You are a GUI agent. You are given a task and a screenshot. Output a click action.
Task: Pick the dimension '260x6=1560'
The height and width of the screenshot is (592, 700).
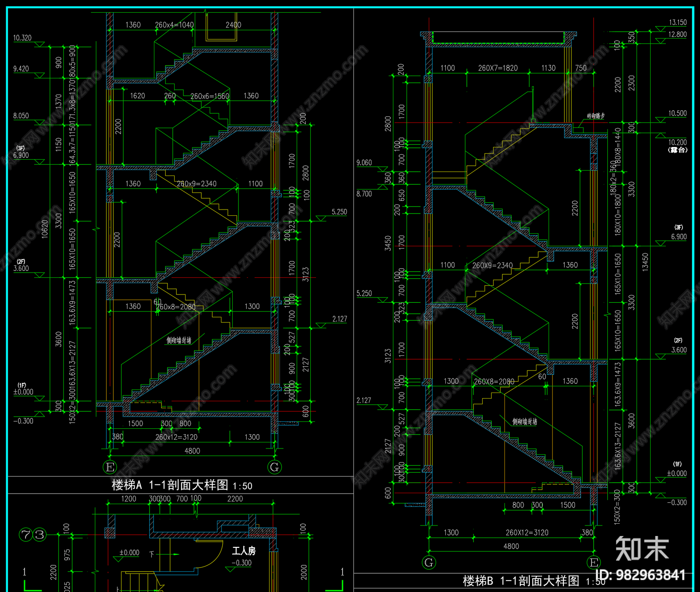(x=210, y=96)
